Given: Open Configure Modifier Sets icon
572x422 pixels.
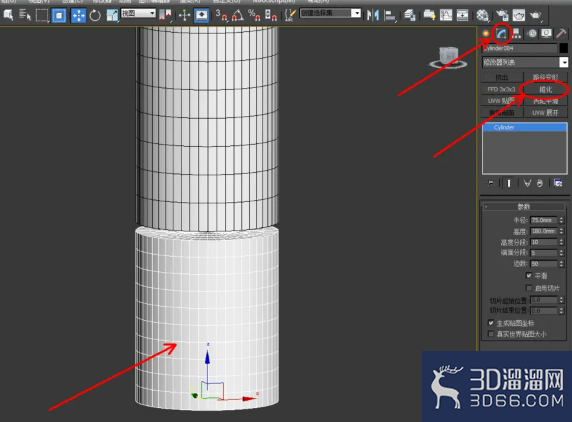Looking at the screenshot, I should [558, 183].
